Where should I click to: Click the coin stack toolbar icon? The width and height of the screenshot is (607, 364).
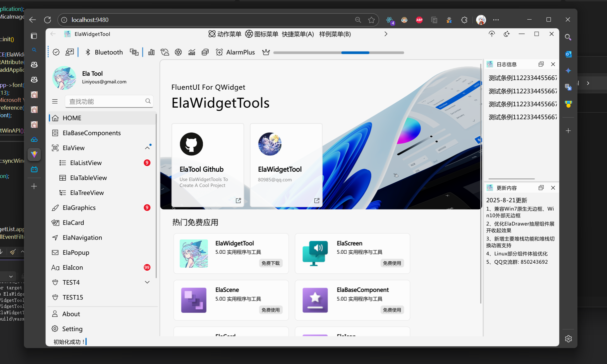[x=205, y=52]
